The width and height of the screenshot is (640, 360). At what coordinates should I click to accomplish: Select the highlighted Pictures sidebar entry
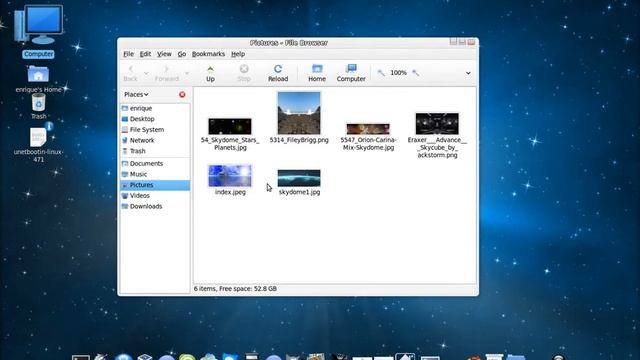point(155,185)
